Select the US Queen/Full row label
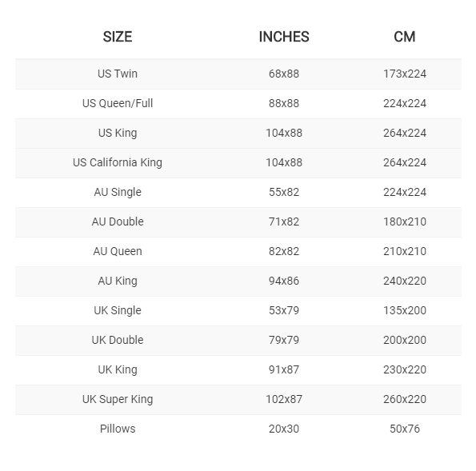The image size is (476, 471). coord(118,103)
